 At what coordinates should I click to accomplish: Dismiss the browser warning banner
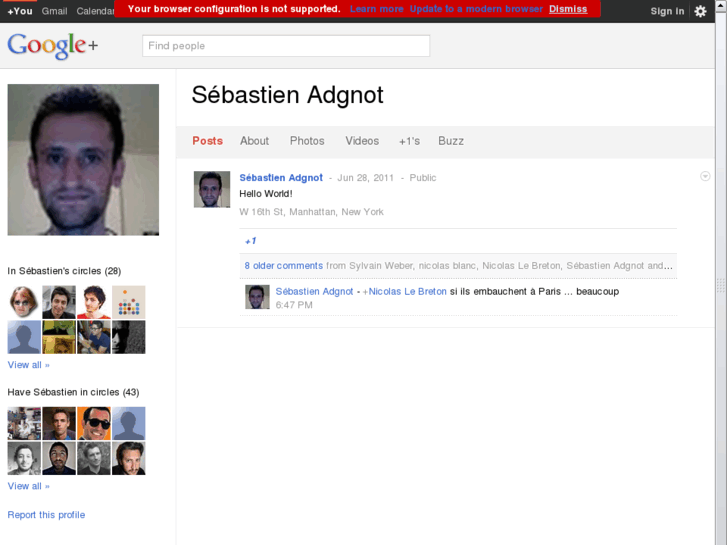568,9
